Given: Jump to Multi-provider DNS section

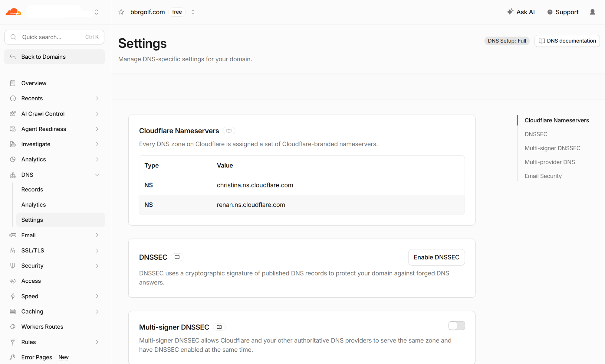Looking at the screenshot, I should point(550,162).
